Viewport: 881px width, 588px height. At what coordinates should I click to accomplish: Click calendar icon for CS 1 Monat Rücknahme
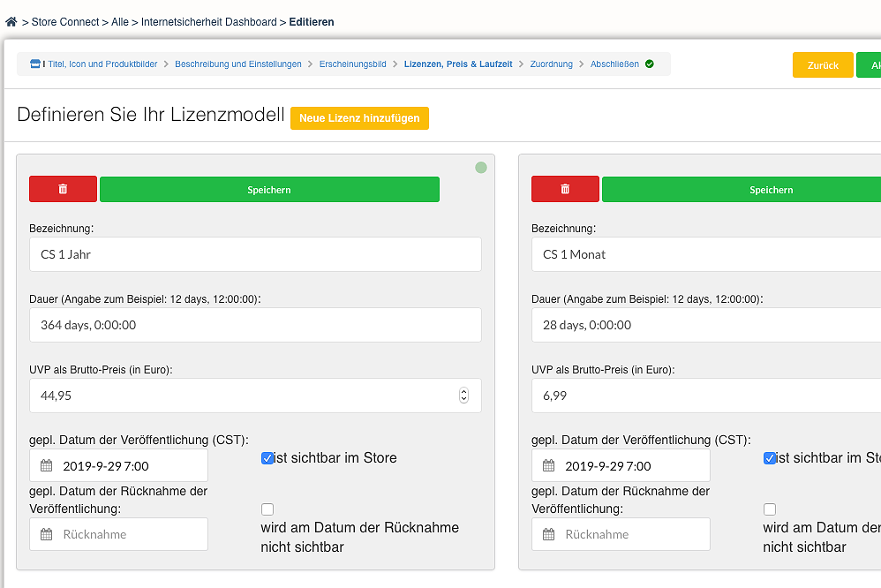tap(549, 534)
